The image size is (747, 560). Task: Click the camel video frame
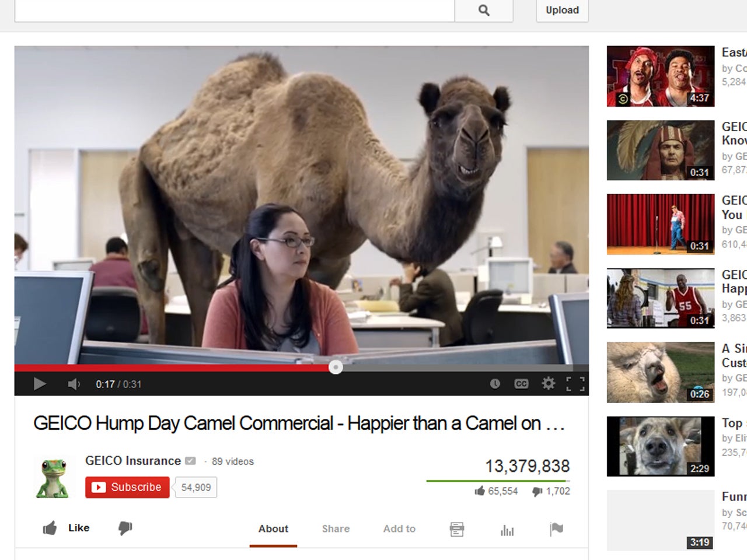point(302,204)
